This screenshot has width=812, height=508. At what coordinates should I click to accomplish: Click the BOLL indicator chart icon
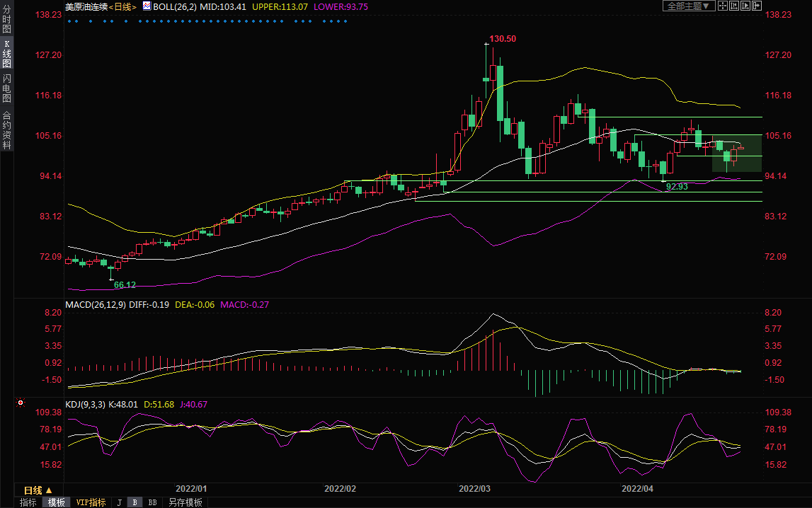(x=147, y=6)
